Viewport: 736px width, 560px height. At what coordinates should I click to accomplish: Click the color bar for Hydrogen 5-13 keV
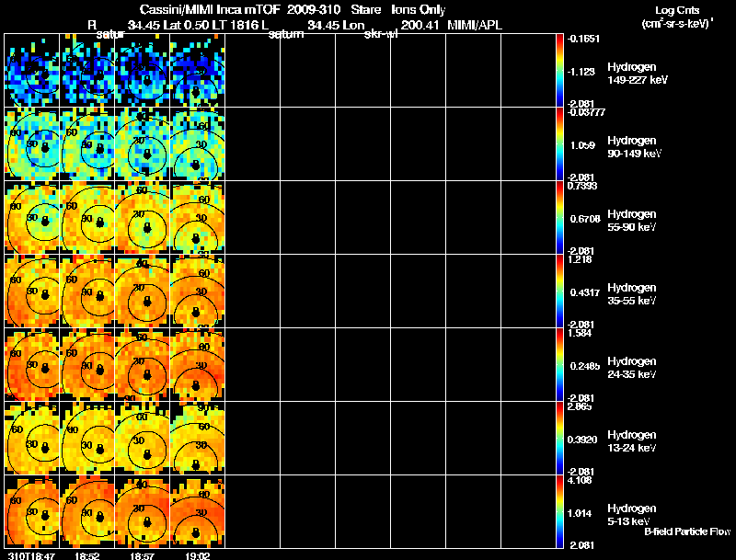pos(559,511)
